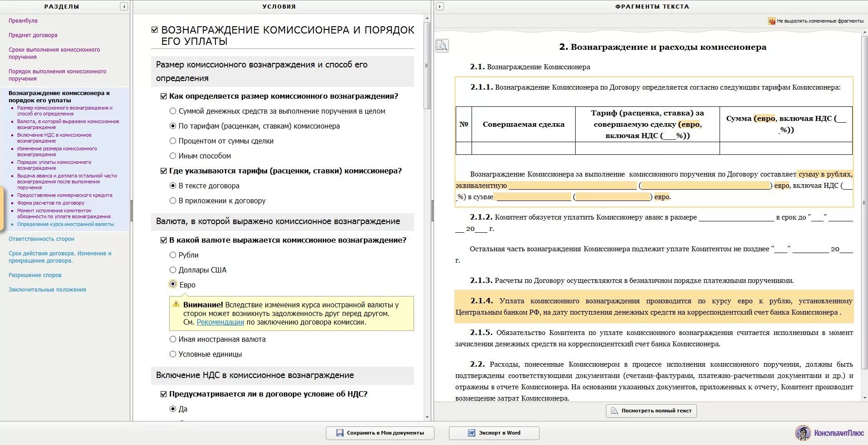Jump to Момент исполнения комитентом обязанности
Viewport: 868px width, 445px height.
(x=64, y=214)
